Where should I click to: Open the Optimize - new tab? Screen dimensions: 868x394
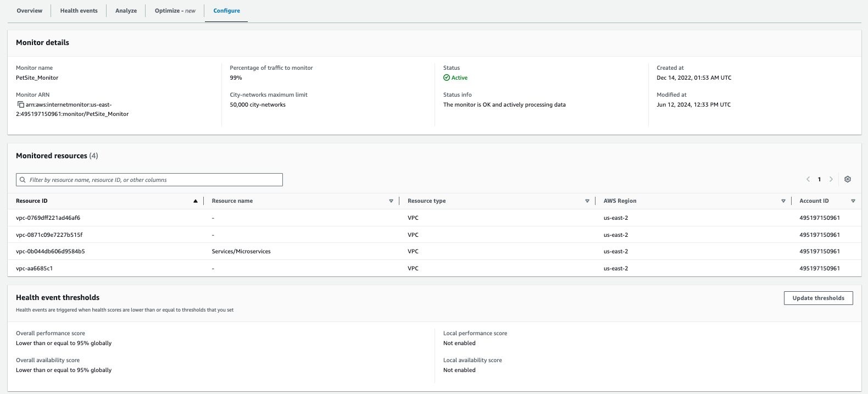(x=175, y=10)
